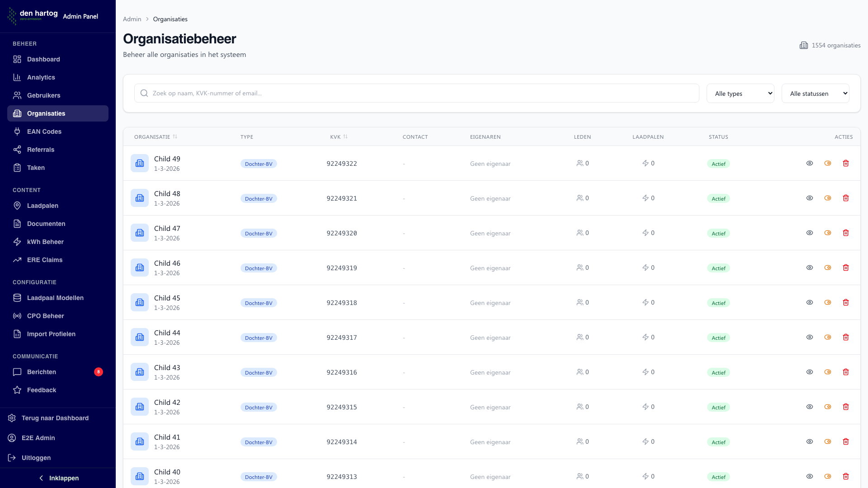Open the kWh Beheer lightning sidebar item
Screen dimensions: 868x488
pos(45,242)
